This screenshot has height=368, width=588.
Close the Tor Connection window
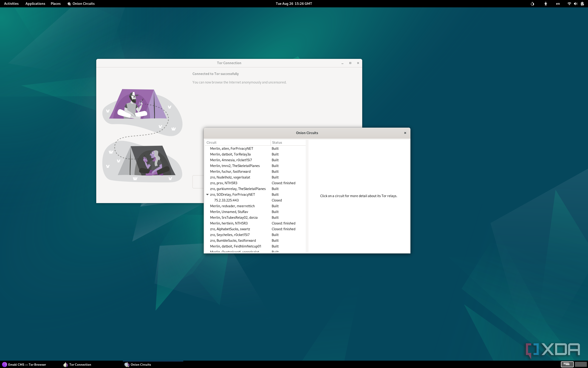click(x=358, y=63)
